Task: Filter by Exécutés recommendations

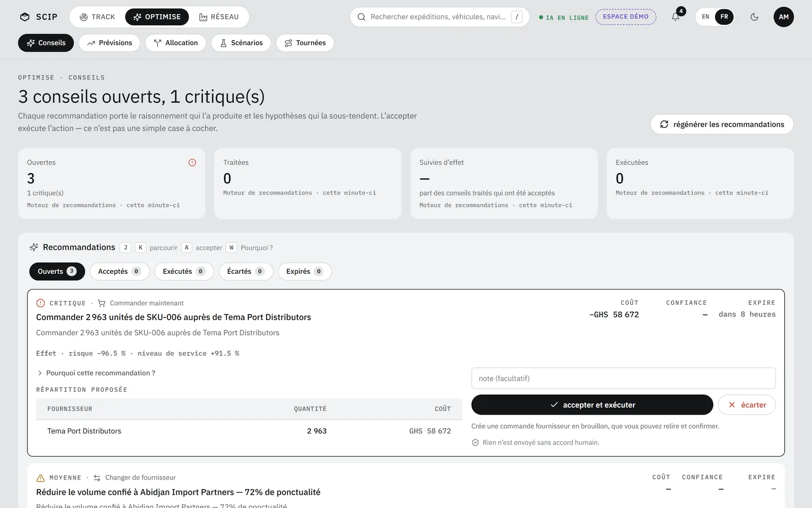Action: coord(184,271)
